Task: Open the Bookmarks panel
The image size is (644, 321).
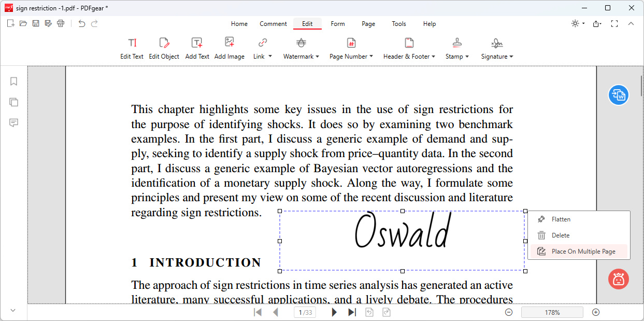Action: point(13,81)
